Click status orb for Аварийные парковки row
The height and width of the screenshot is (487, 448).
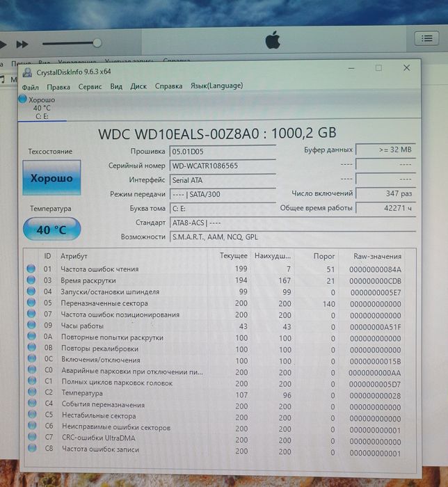pyautogui.click(x=32, y=369)
